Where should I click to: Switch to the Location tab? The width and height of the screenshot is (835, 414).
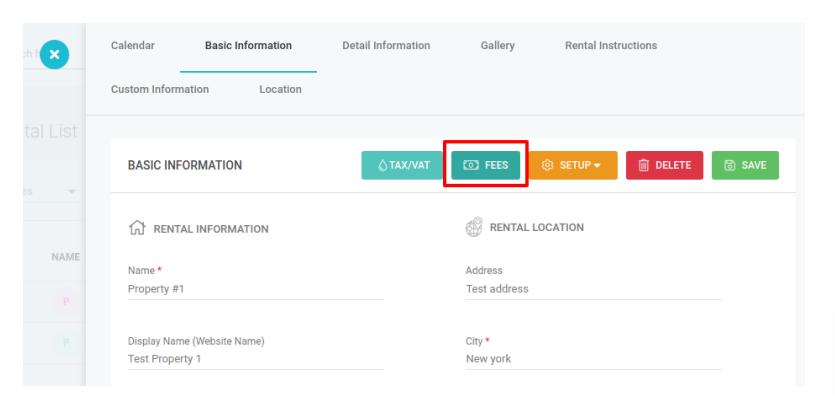click(280, 89)
